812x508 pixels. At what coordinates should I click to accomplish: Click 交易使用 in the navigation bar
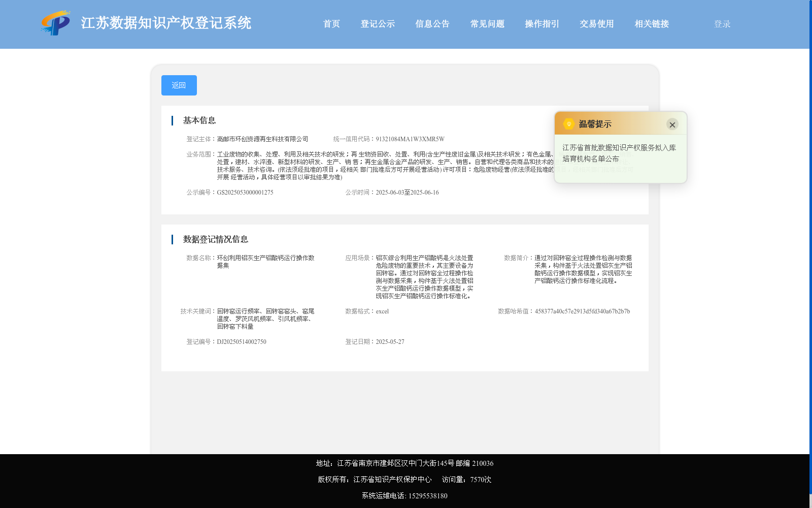click(597, 24)
